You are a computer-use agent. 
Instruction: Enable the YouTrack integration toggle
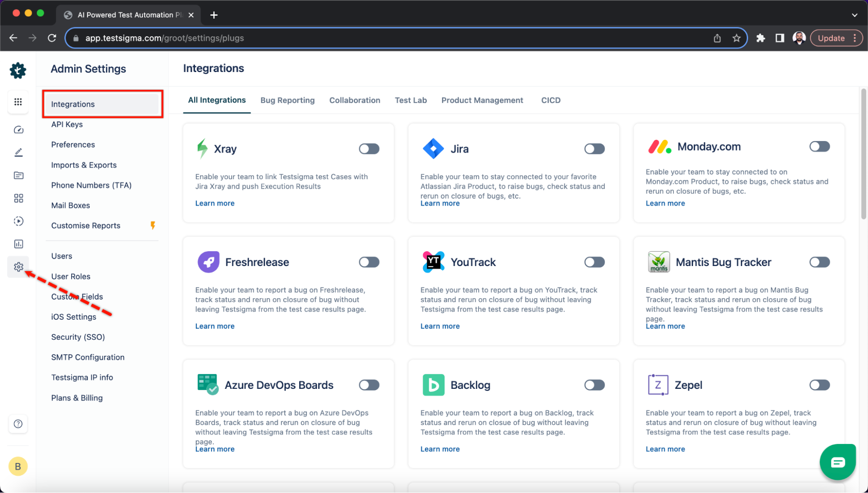[594, 262]
